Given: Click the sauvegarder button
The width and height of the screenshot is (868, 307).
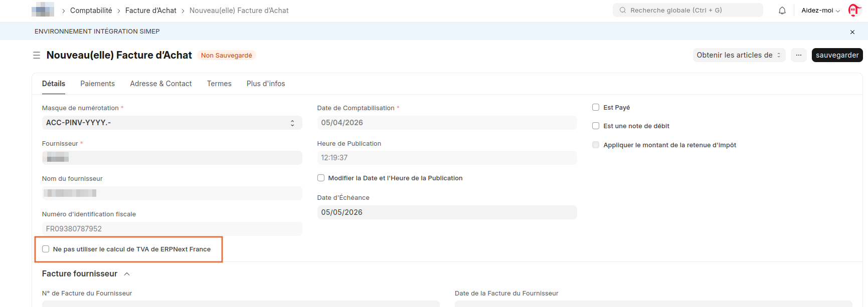Looking at the screenshot, I should (x=837, y=55).
